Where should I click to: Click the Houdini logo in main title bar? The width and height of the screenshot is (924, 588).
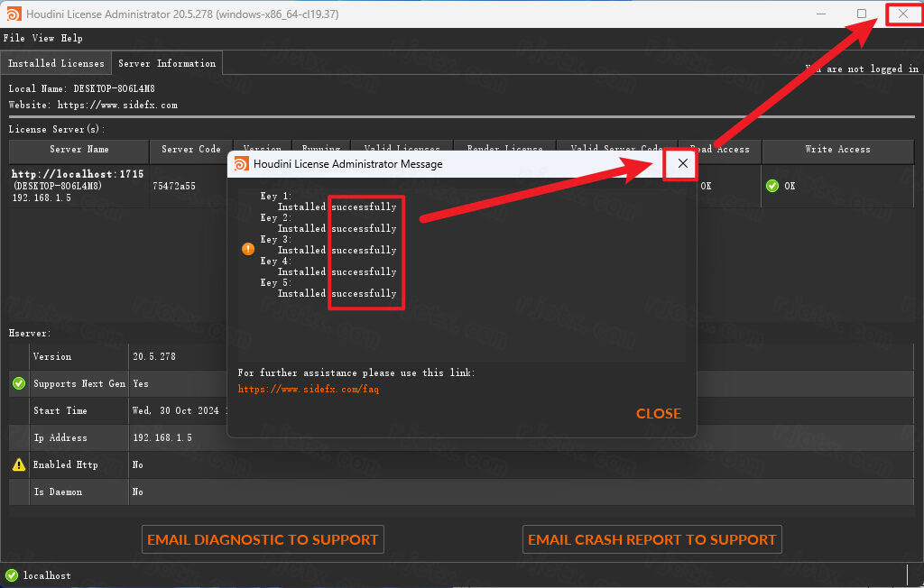click(14, 14)
